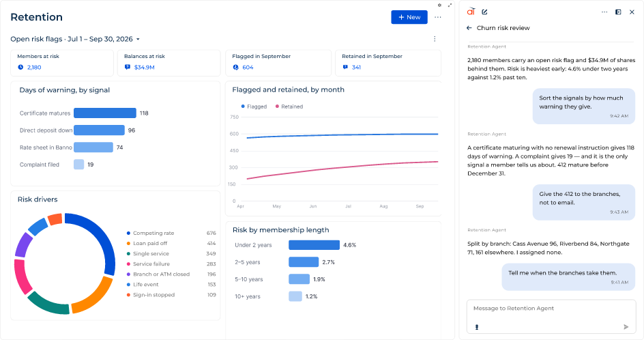Click the New button

pos(409,17)
